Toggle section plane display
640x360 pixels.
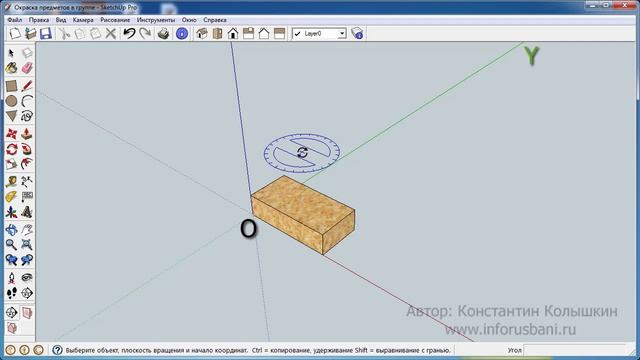[27, 313]
